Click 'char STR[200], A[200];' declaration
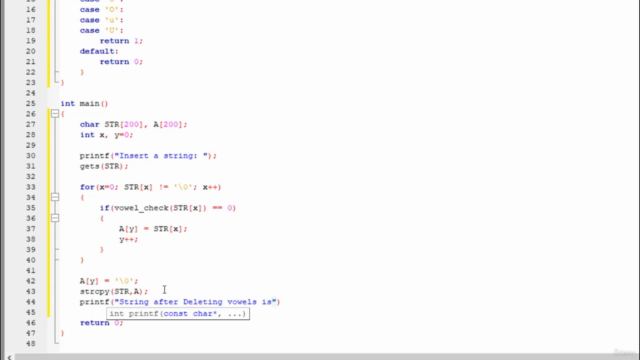 point(133,124)
